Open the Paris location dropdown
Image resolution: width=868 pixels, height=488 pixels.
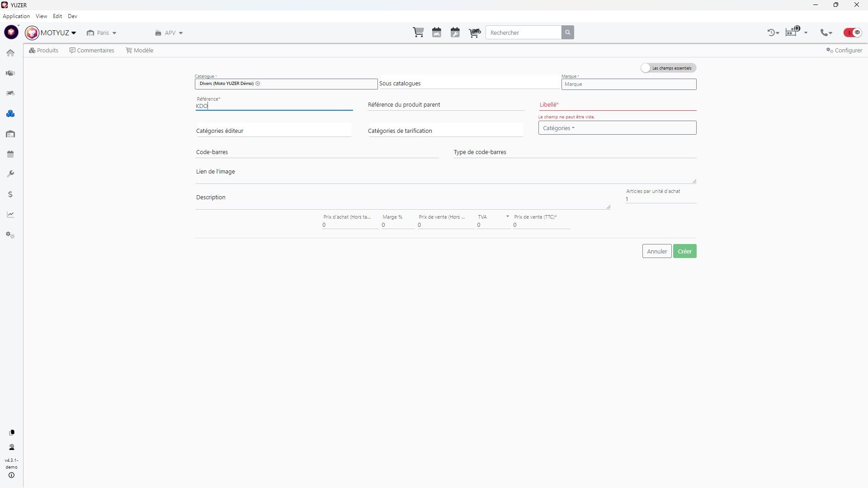click(102, 33)
